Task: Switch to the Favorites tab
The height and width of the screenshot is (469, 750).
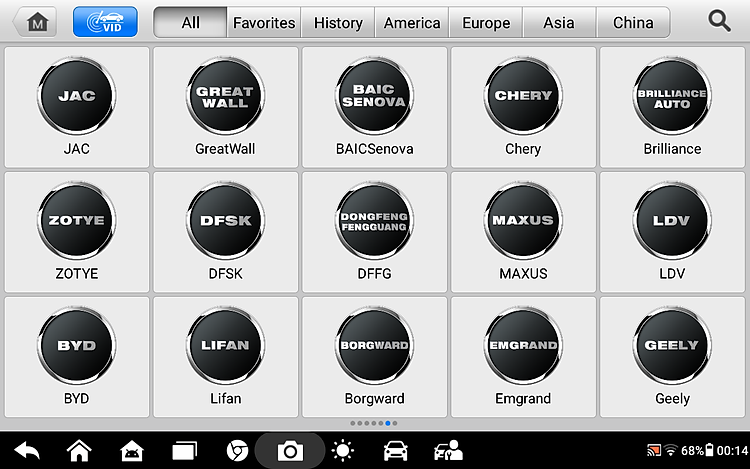Action: (264, 22)
